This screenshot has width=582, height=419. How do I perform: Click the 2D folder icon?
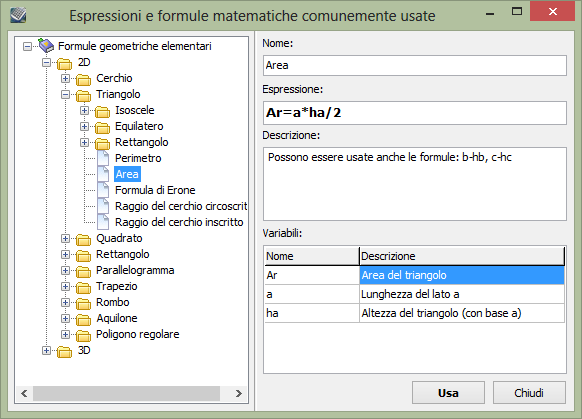click(x=65, y=63)
